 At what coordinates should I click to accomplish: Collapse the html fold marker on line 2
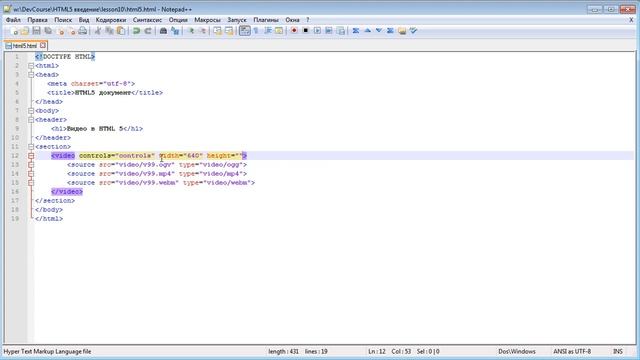click(x=31, y=66)
